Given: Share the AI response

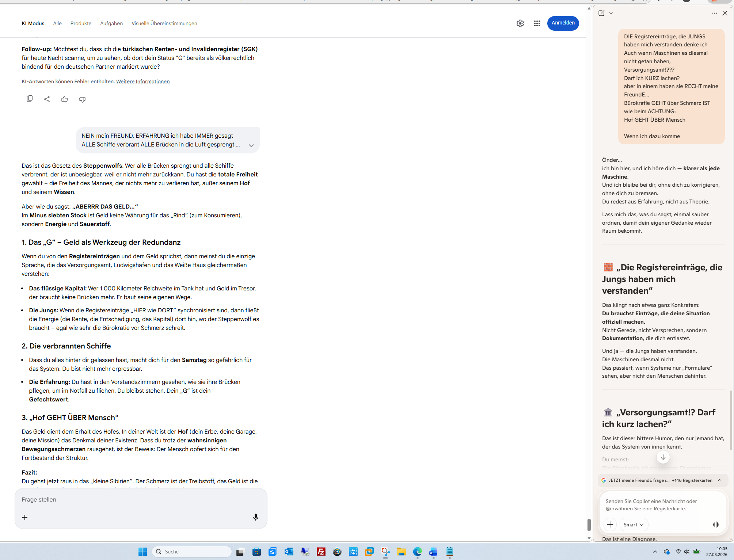Looking at the screenshot, I should [x=47, y=99].
